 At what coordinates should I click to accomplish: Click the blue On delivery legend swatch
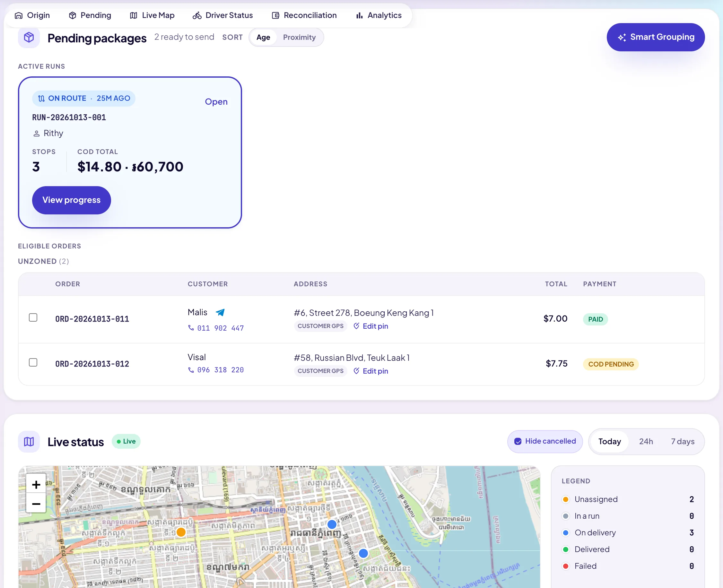pos(565,533)
